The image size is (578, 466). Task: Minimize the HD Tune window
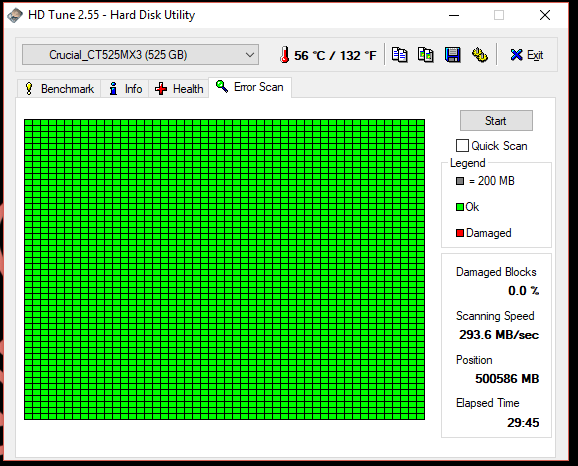(454, 15)
